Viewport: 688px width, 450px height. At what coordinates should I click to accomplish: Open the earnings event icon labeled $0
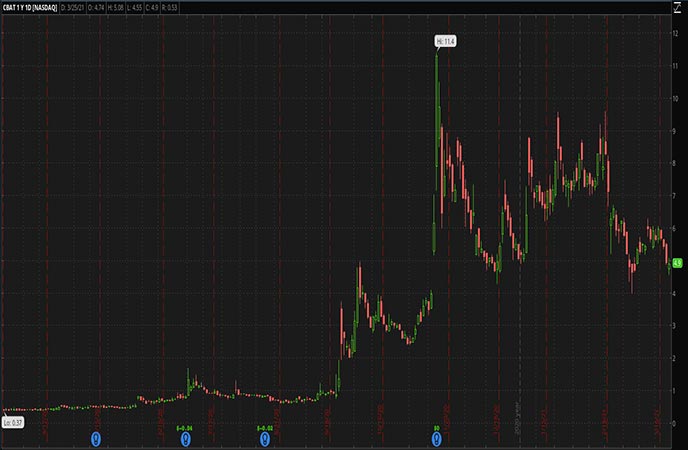point(436,439)
